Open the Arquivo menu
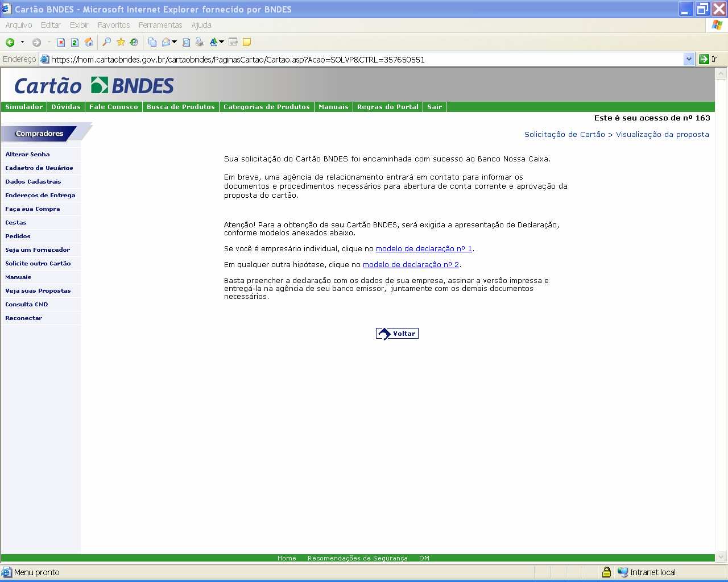The height and width of the screenshot is (582, 728). [x=19, y=25]
